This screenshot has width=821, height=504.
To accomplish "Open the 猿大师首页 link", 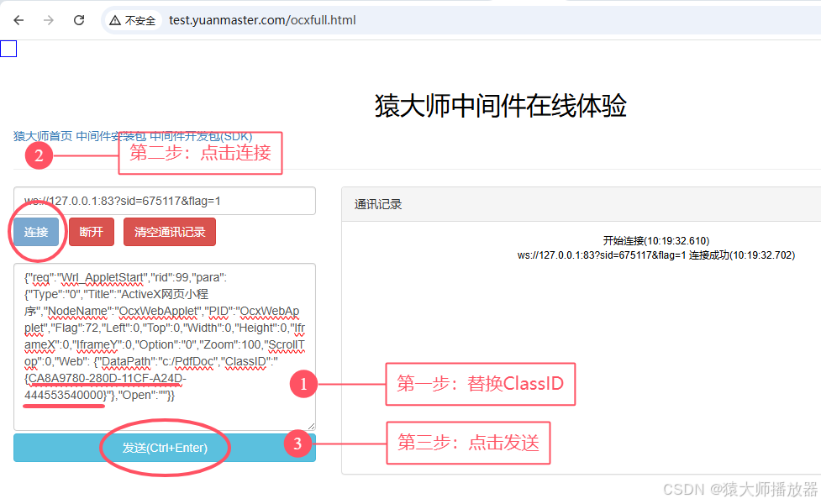I will pyautogui.click(x=36, y=134).
